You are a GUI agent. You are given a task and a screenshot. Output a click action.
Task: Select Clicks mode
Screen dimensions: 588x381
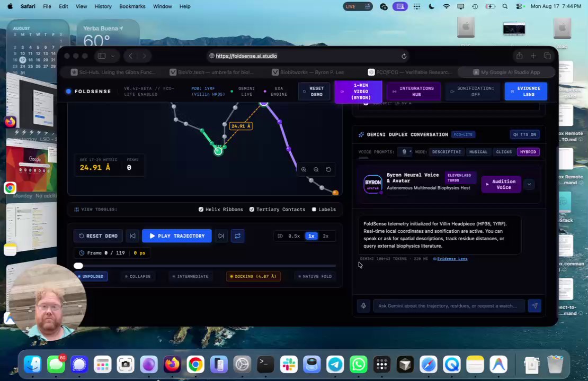[504, 152]
